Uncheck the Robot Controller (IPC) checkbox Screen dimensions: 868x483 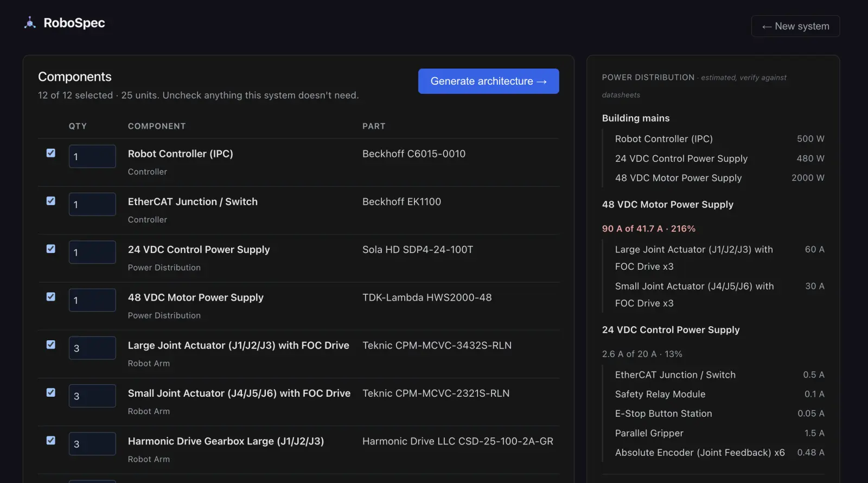[x=51, y=153]
